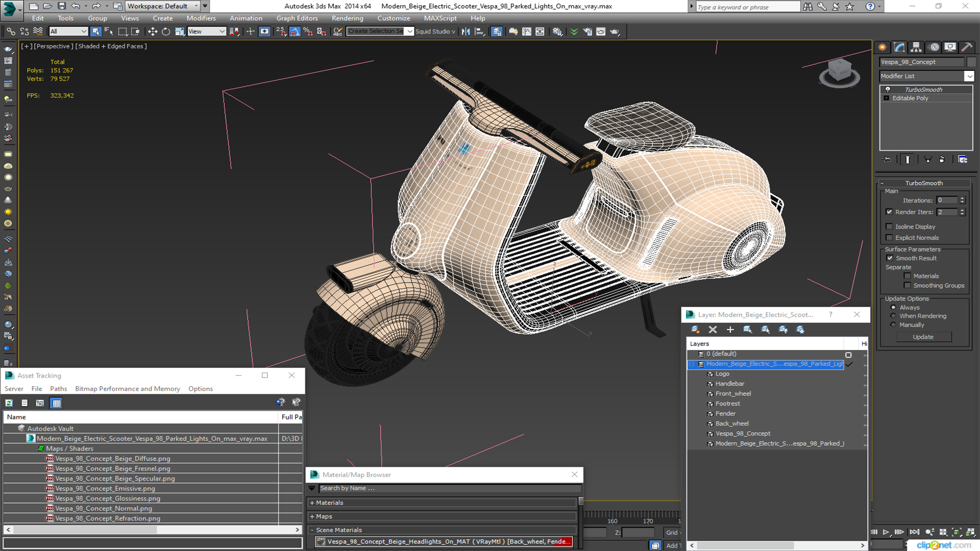Toggle the Angle Snap icon
Viewport: 980px width, 551px height.
[x=295, y=32]
